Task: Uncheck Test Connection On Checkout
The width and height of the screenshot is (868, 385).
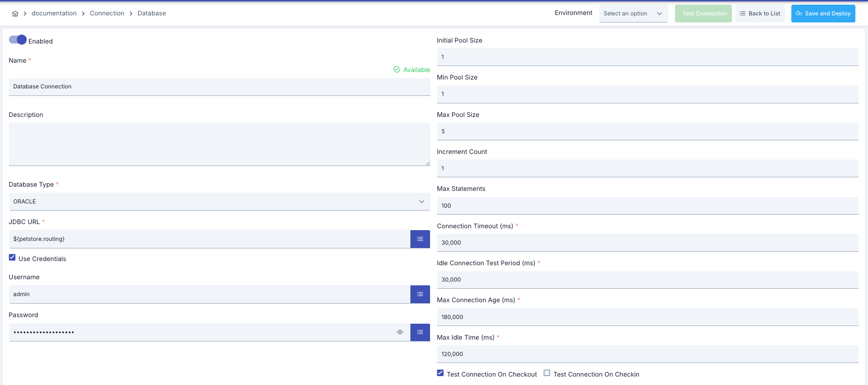Action: (440, 373)
